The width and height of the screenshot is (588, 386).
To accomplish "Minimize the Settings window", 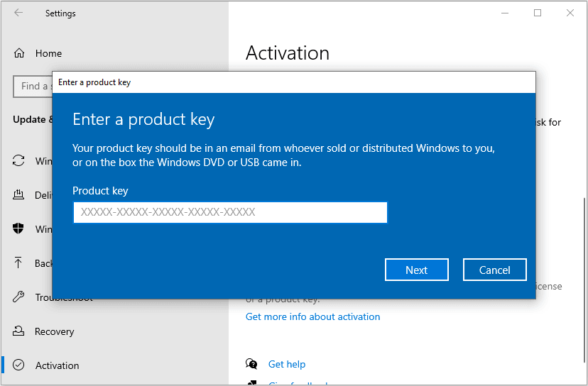I will tap(505, 13).
